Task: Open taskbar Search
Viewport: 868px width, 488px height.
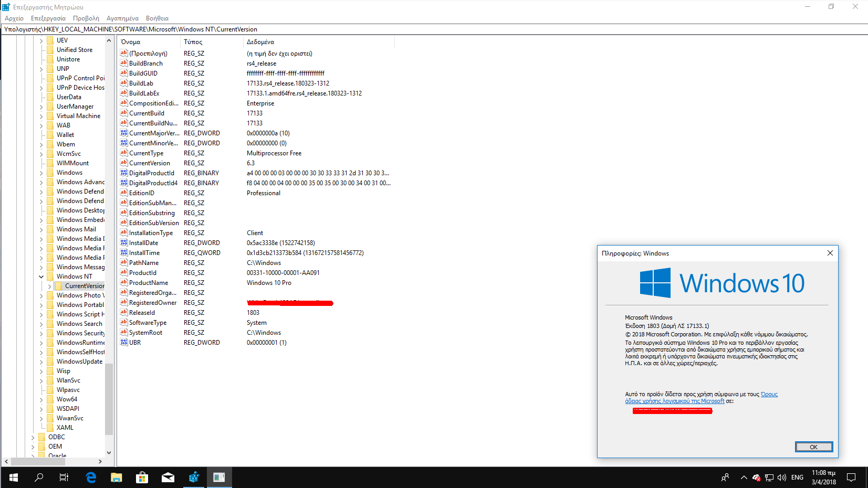Action: 39,478
